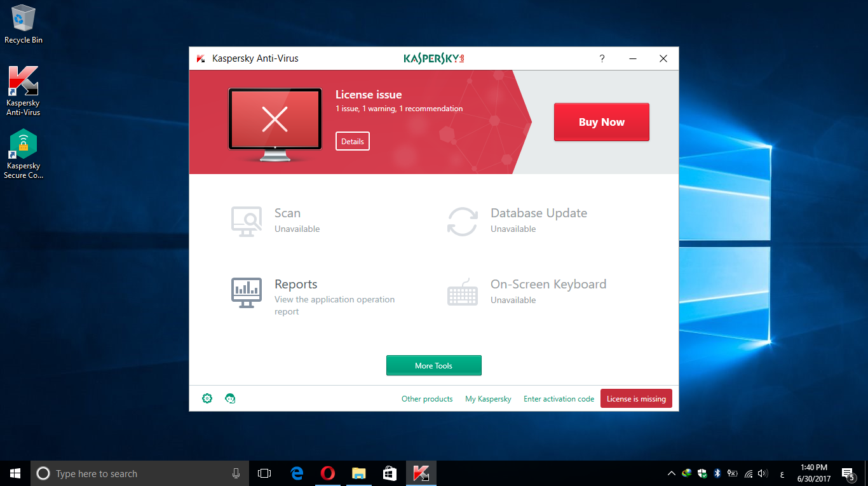Click the 'Type here to search' box

[139, 473]
